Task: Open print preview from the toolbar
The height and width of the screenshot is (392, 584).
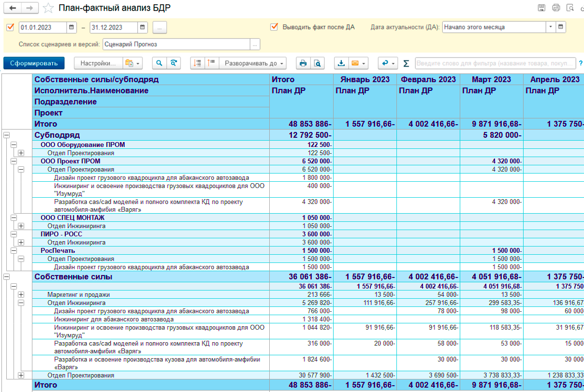Action: [x=317, y=63]
